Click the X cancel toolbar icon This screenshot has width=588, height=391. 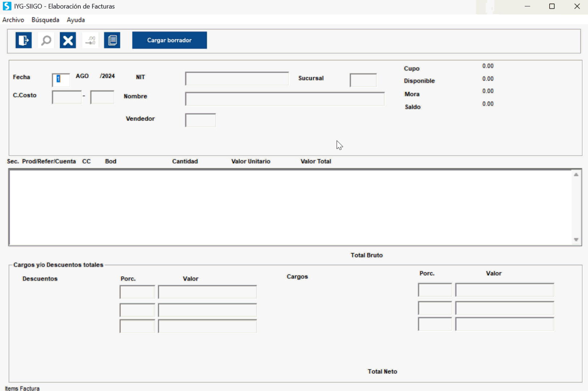(x=68, y=40)
